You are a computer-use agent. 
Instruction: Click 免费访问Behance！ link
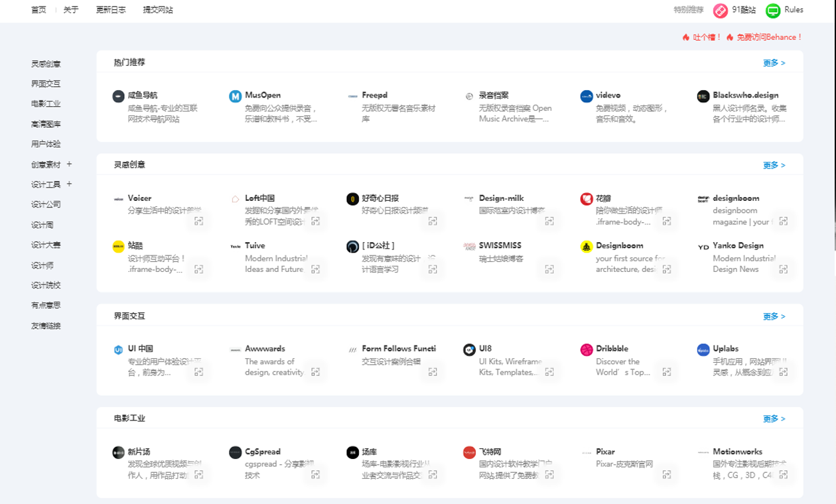[770, 37]
